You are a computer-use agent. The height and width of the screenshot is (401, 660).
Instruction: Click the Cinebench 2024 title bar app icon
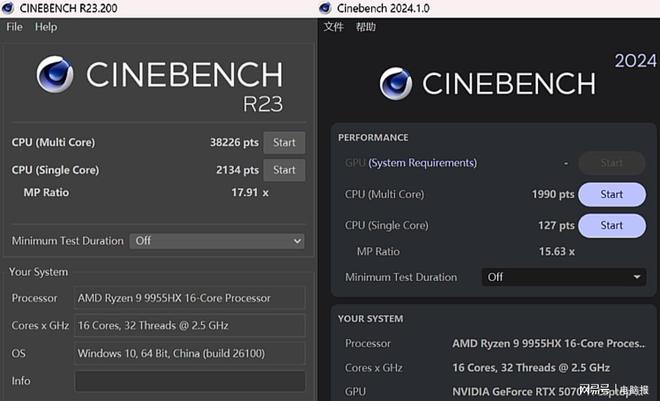click(x=328, y=9)
